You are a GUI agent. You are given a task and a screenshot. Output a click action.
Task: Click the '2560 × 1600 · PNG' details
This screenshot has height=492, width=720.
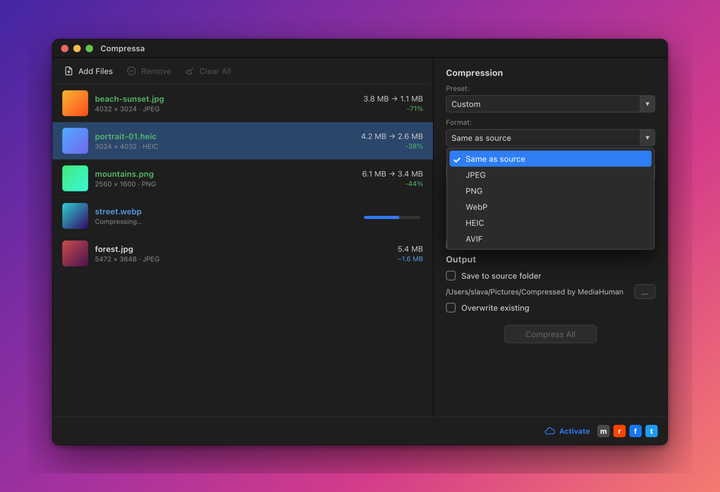(125, 184)
